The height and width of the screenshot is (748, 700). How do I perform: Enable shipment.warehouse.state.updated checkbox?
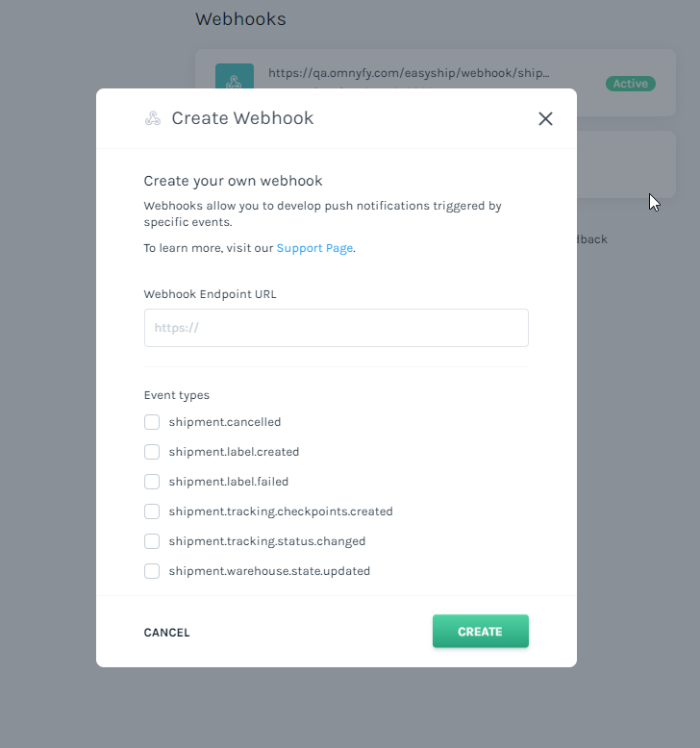pyautogui.click(x=152, y=571)
